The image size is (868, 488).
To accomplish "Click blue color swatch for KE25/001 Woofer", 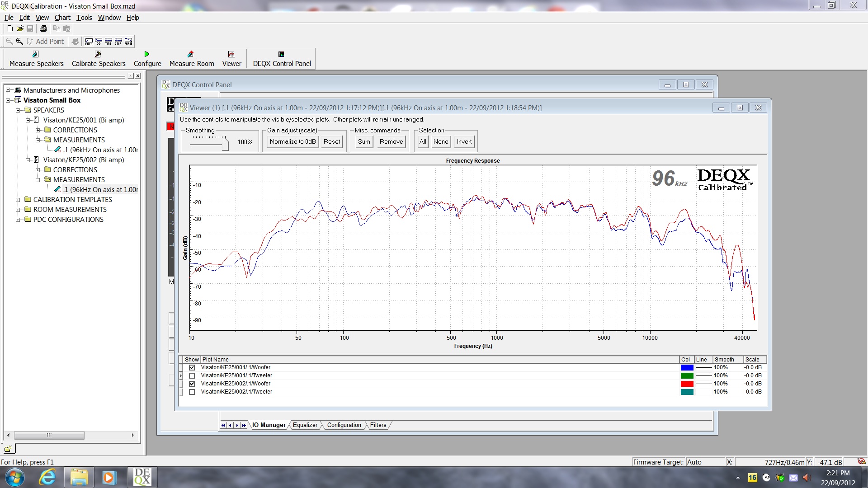I will point(687,367).
